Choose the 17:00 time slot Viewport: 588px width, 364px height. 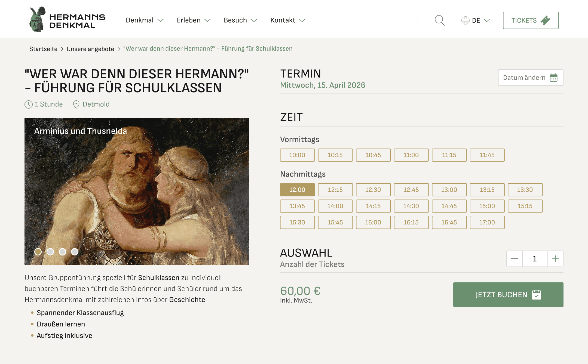tap(487, 222)
